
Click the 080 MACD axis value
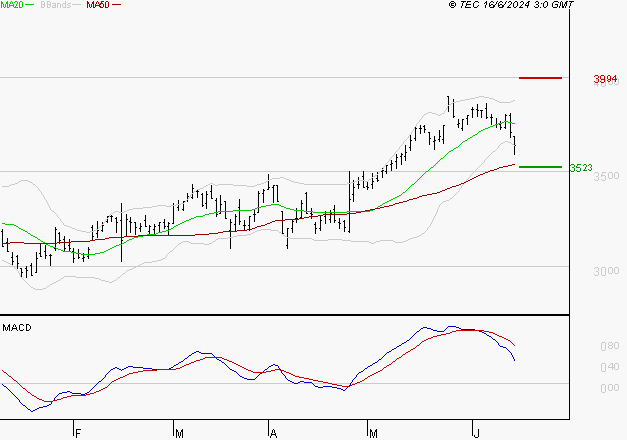[x=609, y=346]
